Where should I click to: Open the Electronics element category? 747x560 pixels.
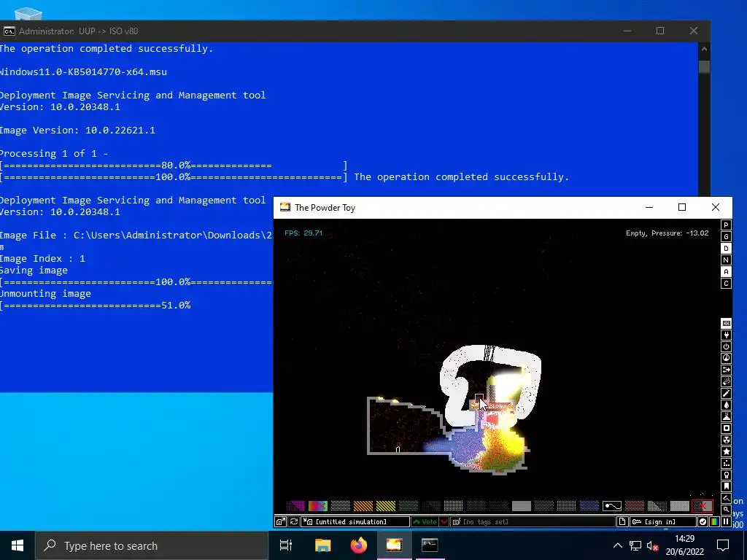tap(726, 335)
